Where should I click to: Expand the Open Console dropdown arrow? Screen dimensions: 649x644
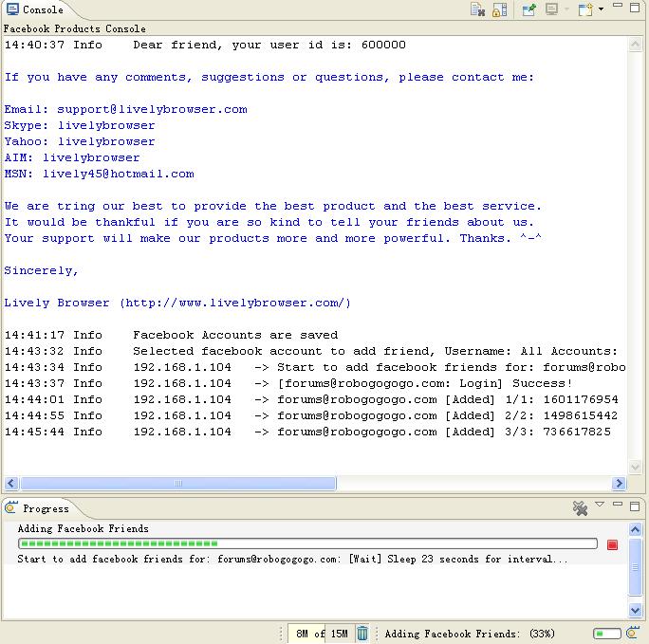(x=601, y=9)
